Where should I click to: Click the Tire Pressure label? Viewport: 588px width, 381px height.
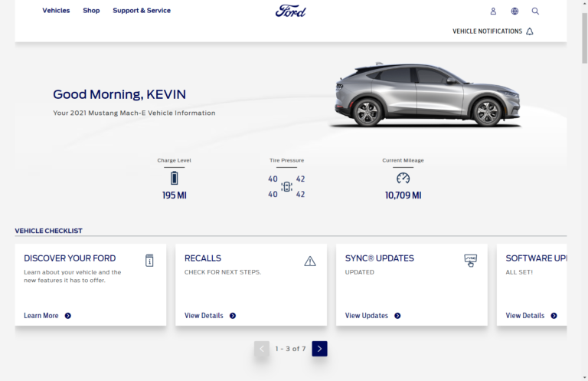(x=286, y=160)
